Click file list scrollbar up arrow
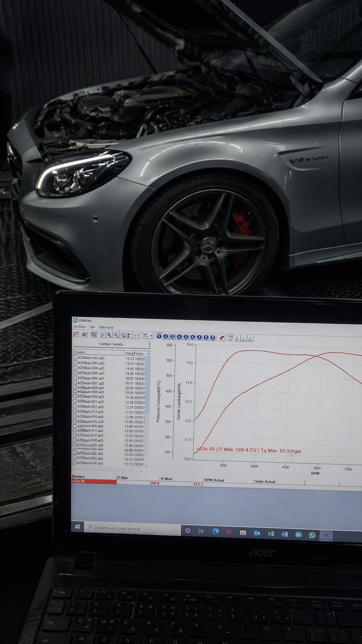The width and height of the screenshot is (362, 644). pos(148,353)
